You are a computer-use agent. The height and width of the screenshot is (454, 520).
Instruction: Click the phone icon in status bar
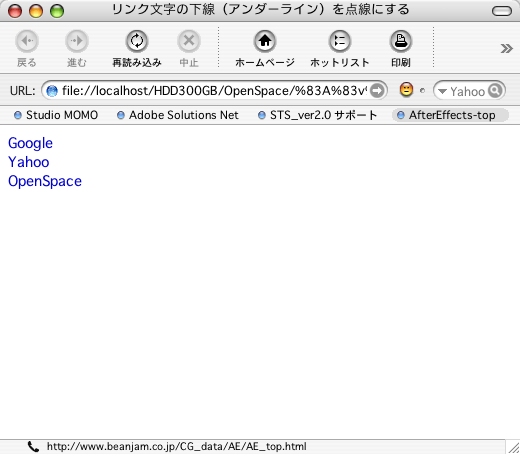coord(33,446)
